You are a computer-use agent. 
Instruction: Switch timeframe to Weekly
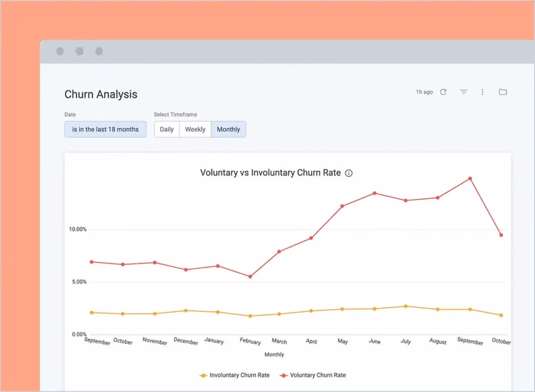(x=195, y=129)
